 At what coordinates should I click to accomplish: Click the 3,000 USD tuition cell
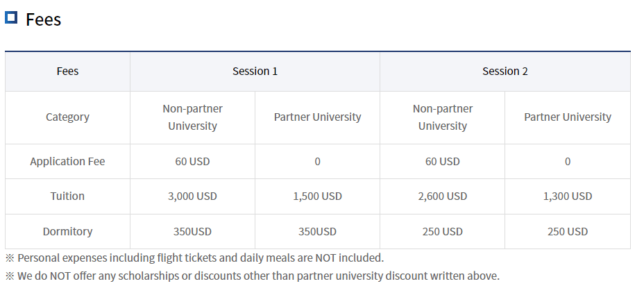pos(192,196)
